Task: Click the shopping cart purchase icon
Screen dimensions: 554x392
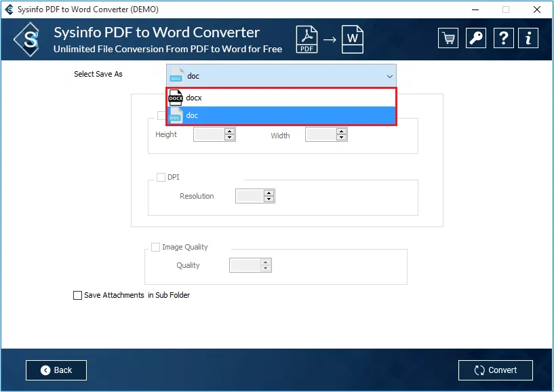Action: (448, 38)
